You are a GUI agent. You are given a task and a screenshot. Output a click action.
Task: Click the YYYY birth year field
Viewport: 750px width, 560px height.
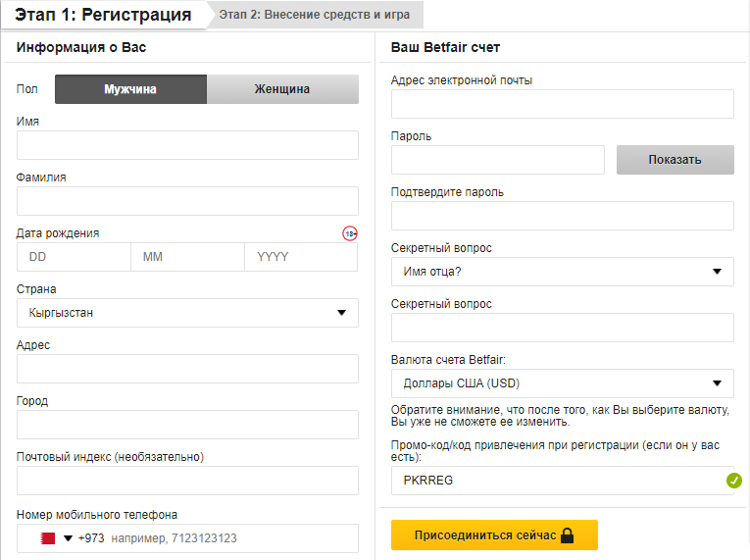click(300, 257)
